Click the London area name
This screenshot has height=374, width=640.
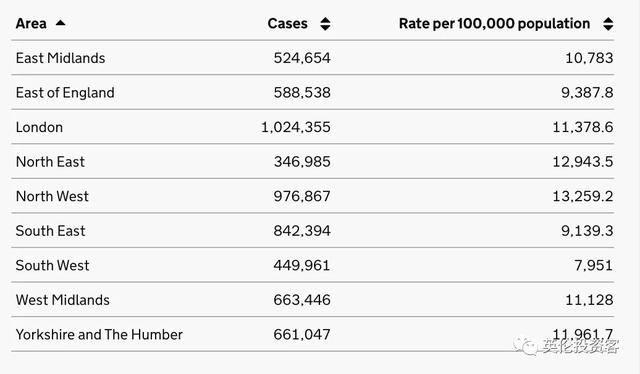click(x=39, y=127)
